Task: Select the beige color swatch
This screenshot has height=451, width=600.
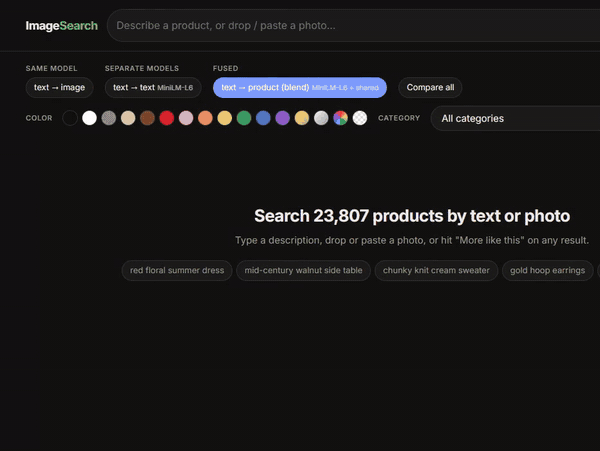Action: [x=128, y=118]
